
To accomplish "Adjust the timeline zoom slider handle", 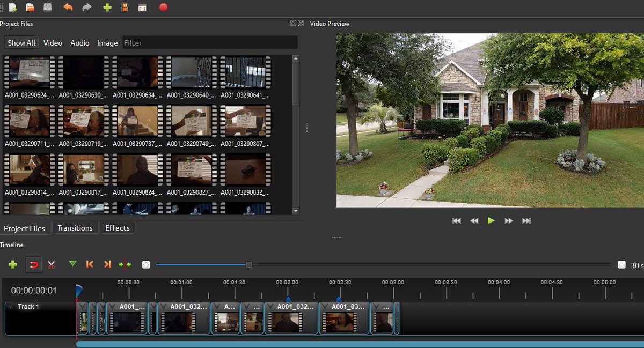I will [248, 264].
